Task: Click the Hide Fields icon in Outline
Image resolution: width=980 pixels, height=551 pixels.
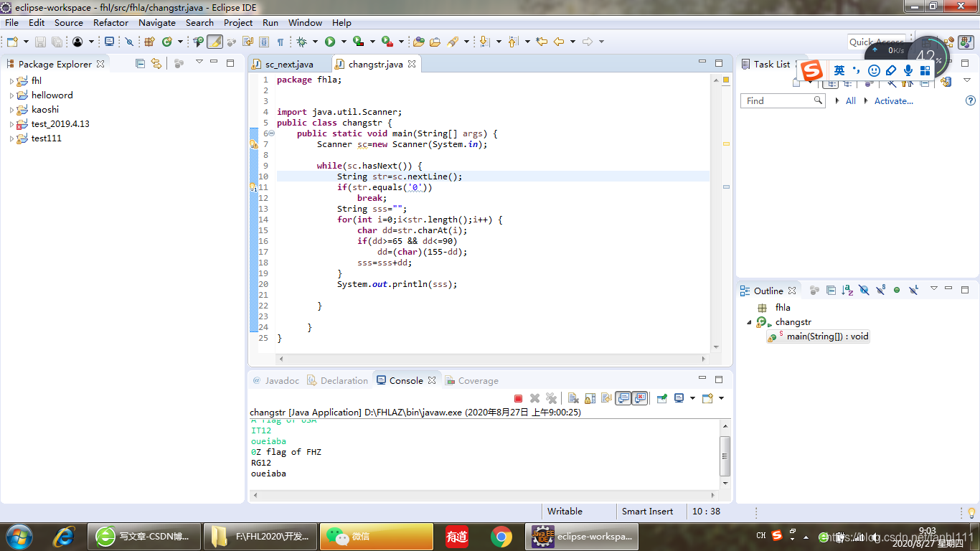Action: [864, 290]
